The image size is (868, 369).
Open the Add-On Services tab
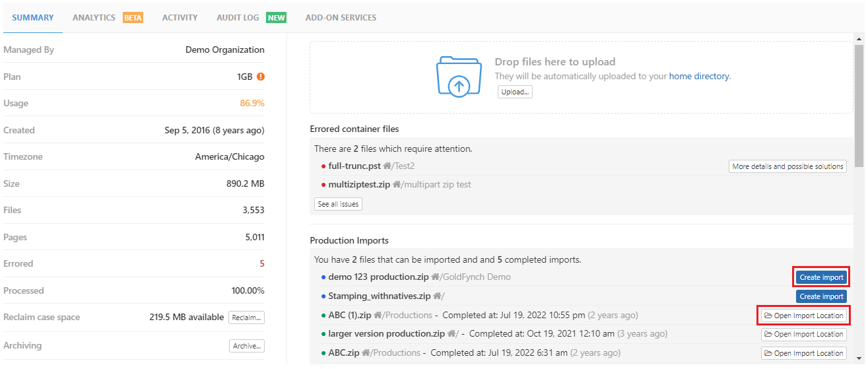point(341,17)
